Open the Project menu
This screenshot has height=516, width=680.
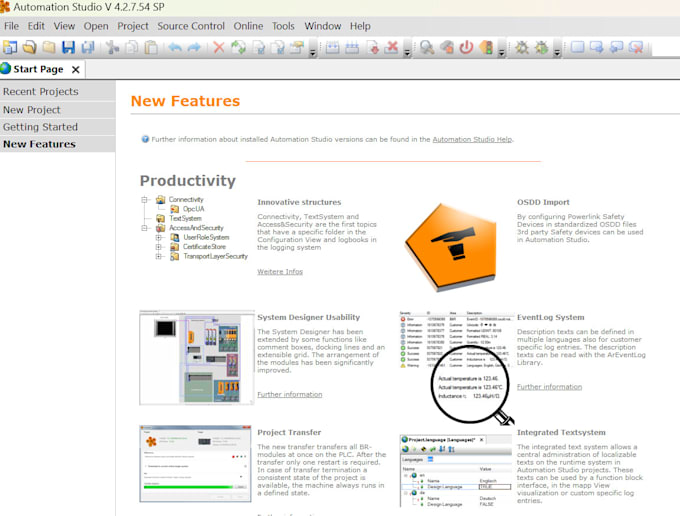coord(133,26)
